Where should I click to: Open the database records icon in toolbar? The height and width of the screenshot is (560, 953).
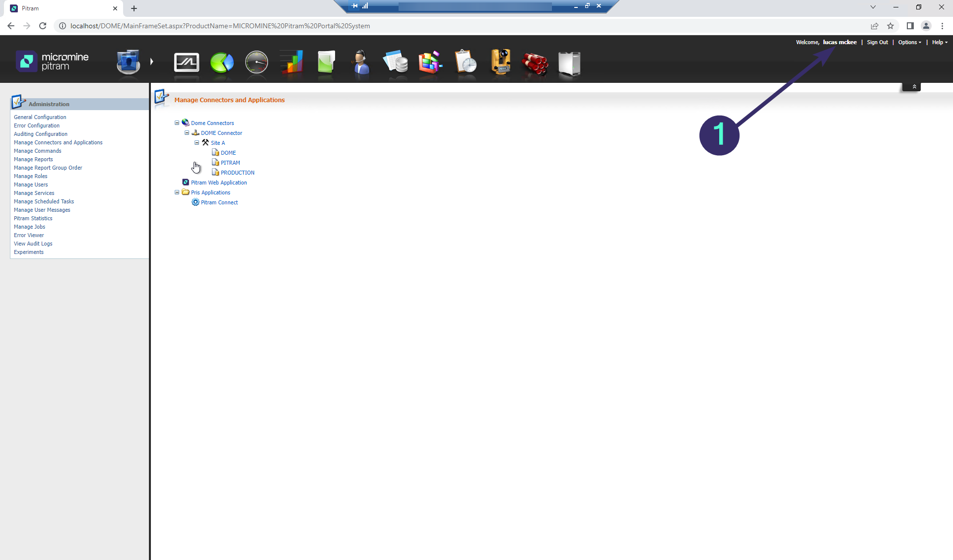point(396,62)
